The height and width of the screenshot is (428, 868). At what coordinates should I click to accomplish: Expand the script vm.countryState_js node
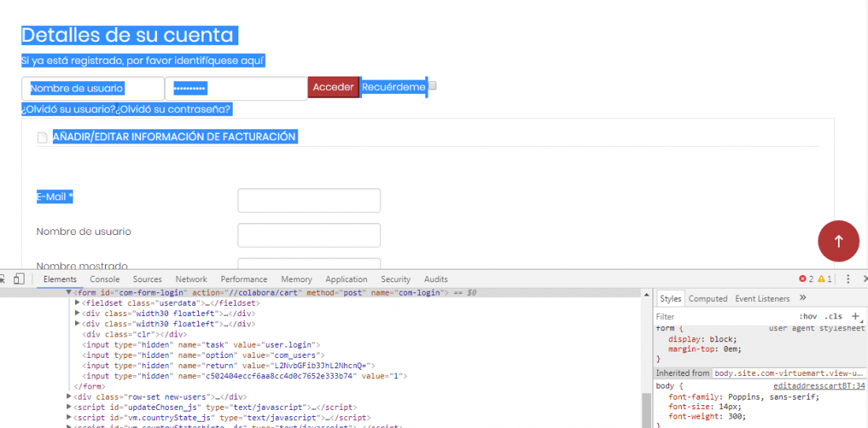pyautogui.click(x=69, y=418)
